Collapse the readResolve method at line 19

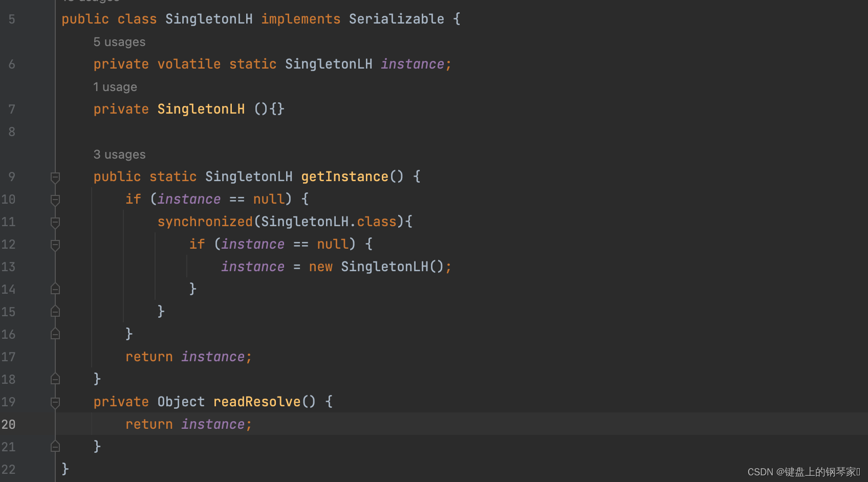[55, 402]
